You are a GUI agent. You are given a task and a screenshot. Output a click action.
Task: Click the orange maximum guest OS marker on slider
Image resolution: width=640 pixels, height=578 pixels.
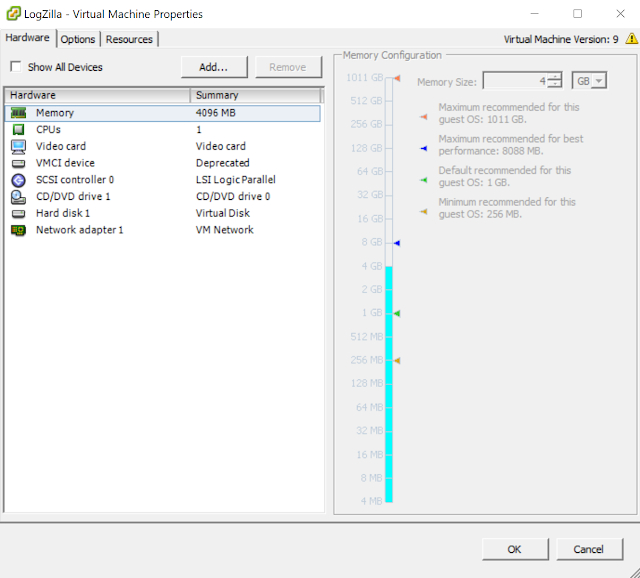pos(397,78)
